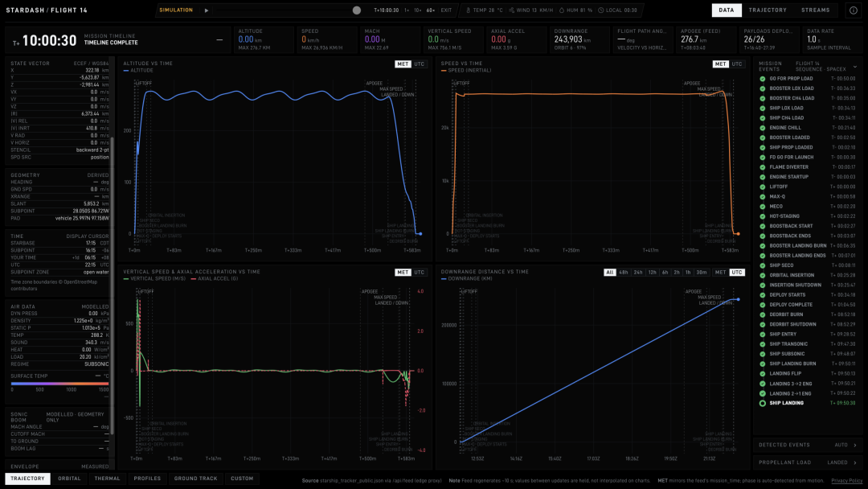
Task: Exit the simulation mode
Action: 446,10
